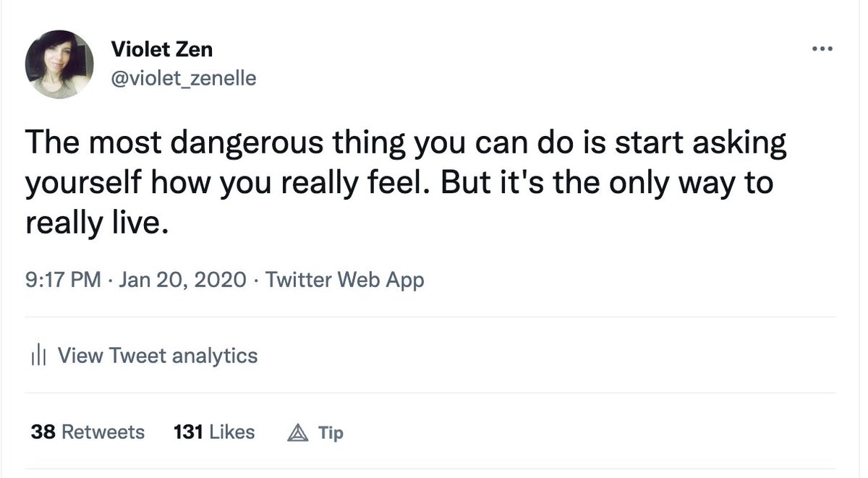Click the word "Likes" in the stats row
868x478 pixels.
[x=231, y=432]
